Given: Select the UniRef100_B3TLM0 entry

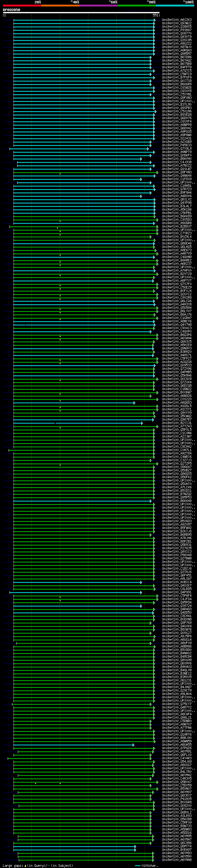Looking at the screenshot, I should (x=177, y=104).
